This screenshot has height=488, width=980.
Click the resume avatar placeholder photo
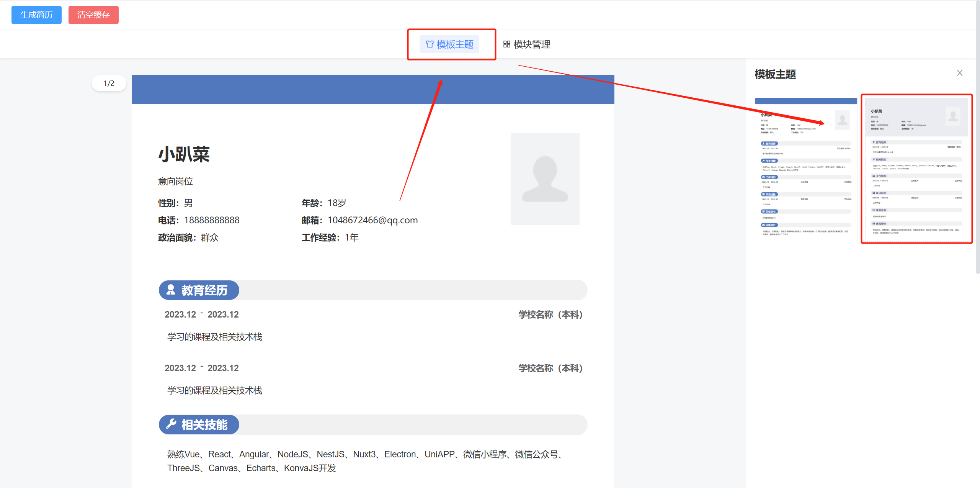pos(545,179)
